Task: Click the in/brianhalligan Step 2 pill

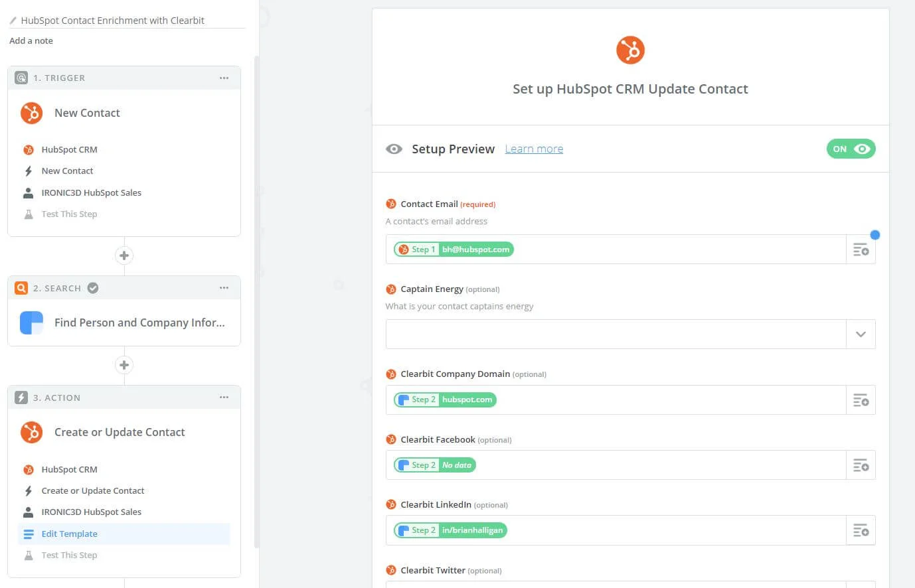Action: [x=450, y=530]
